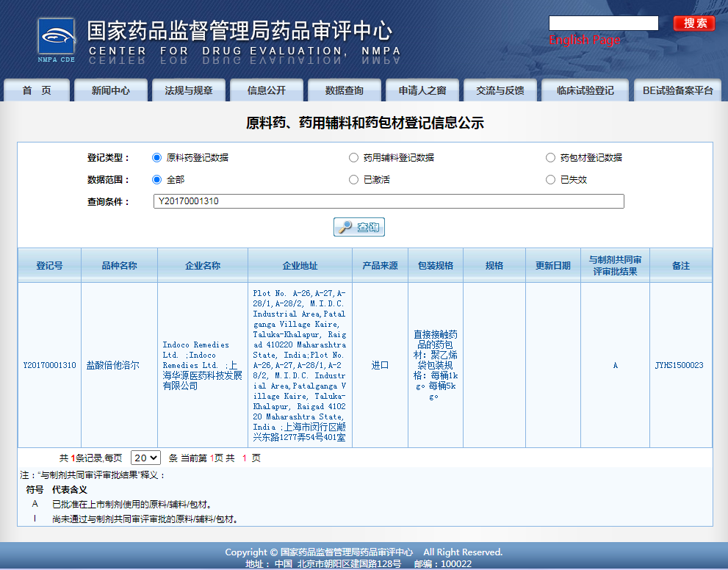
Task: Select the 原料药登记数据 radio option
Action: (x=156, y=156)
